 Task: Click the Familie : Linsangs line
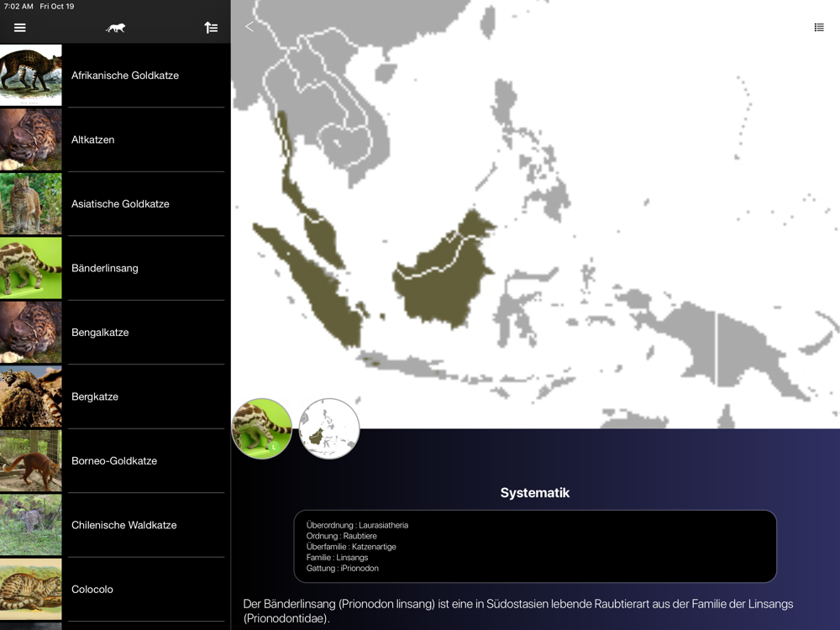coord(337,557)
